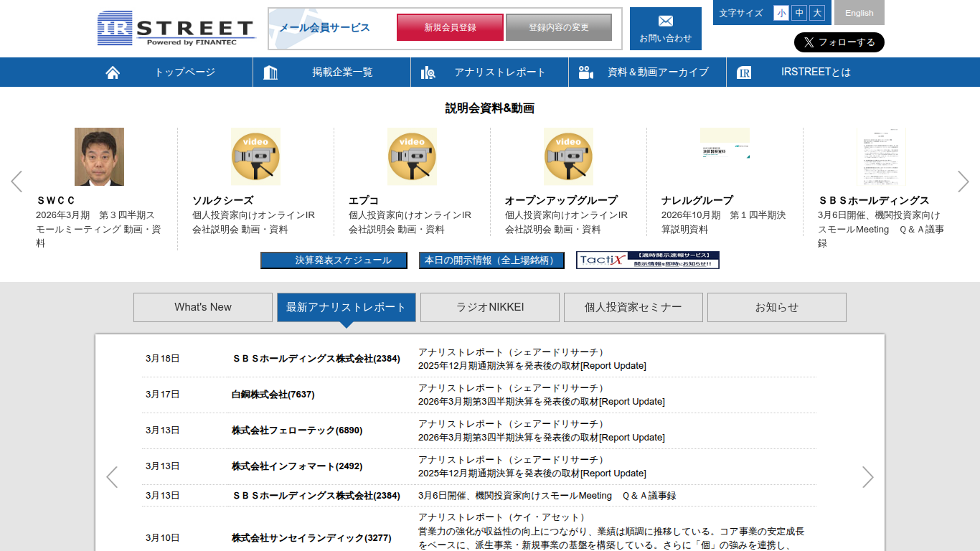Click the IR STREET logo

(x=176, y=29)
